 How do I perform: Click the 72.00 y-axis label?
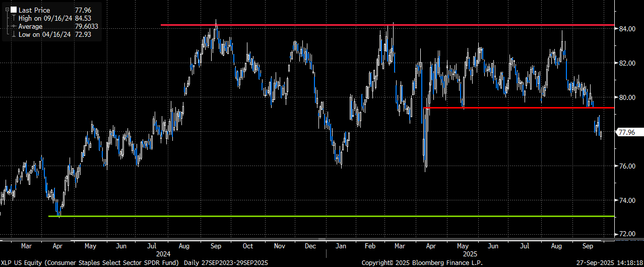(x=627, y=234)
